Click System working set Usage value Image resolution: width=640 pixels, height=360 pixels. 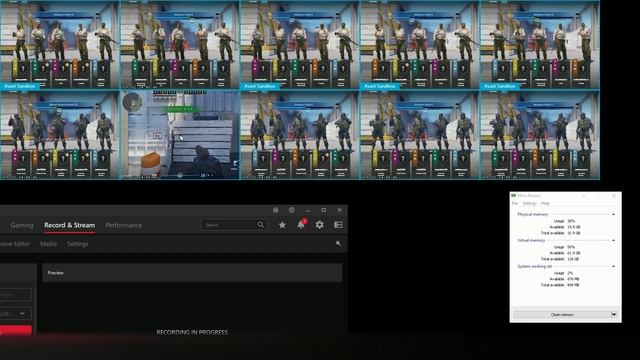coord(570,273)
